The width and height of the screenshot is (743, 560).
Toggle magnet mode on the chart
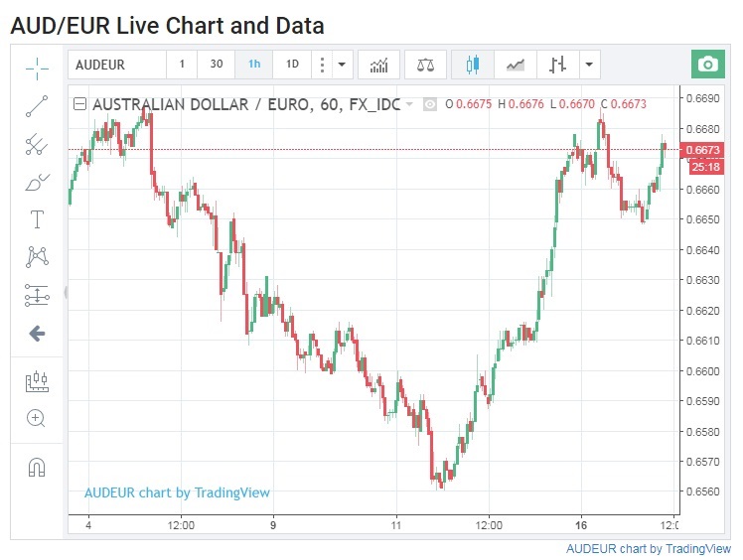(37, 466)
